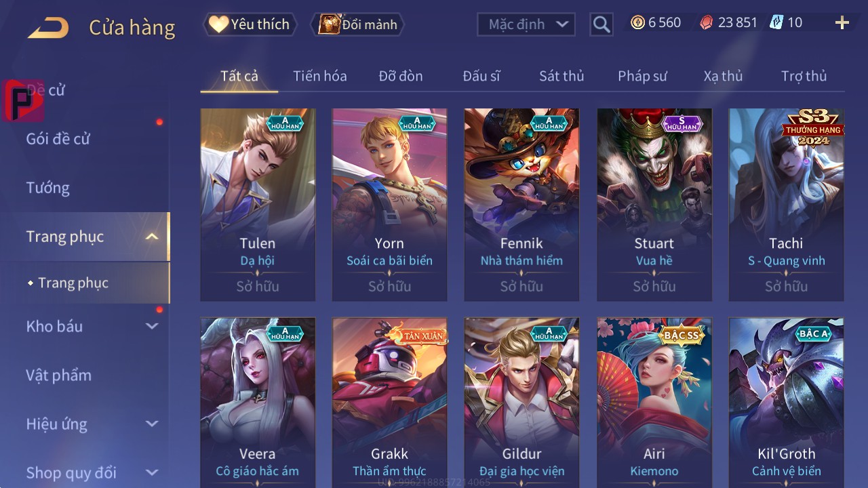This screenshot has height=488, width=868.
Task: Tap the plus icon to add currency
Action: tap(842, 23)
